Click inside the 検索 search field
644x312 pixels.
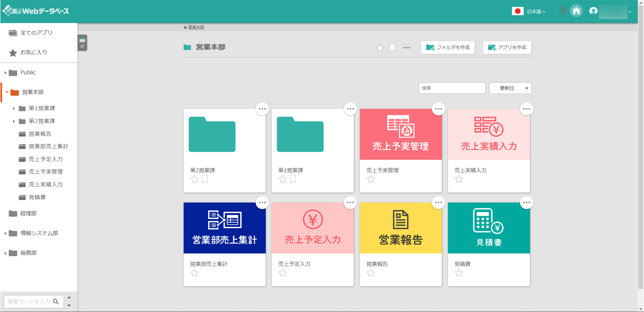pos(451,88)
